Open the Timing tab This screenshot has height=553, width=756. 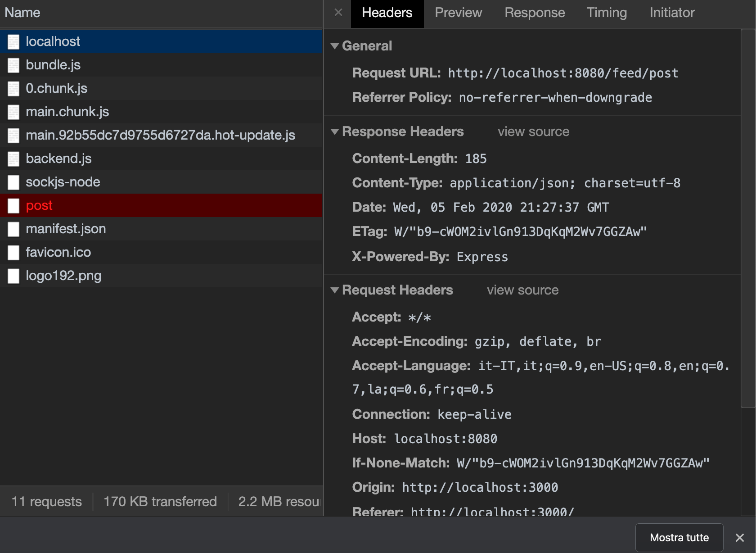(606, 13)
